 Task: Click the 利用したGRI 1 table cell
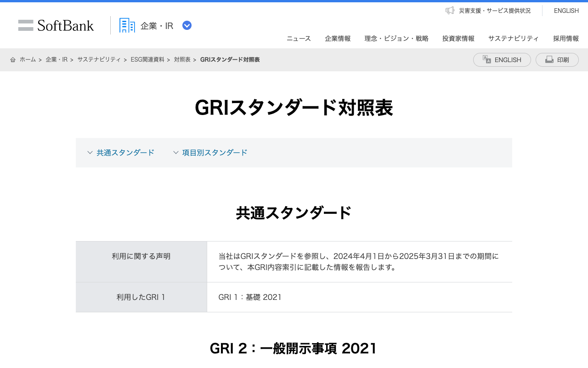point(141,297)
